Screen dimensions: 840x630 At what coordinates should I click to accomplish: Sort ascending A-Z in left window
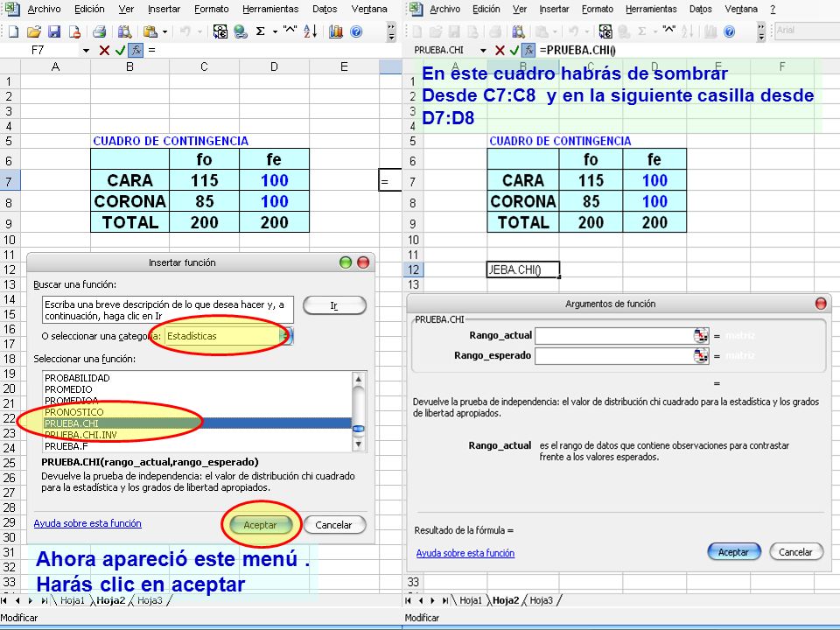[x=310, y=31]
